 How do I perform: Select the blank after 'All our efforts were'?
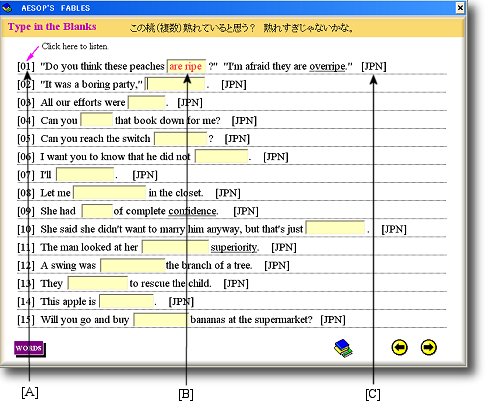click(147, 102)
